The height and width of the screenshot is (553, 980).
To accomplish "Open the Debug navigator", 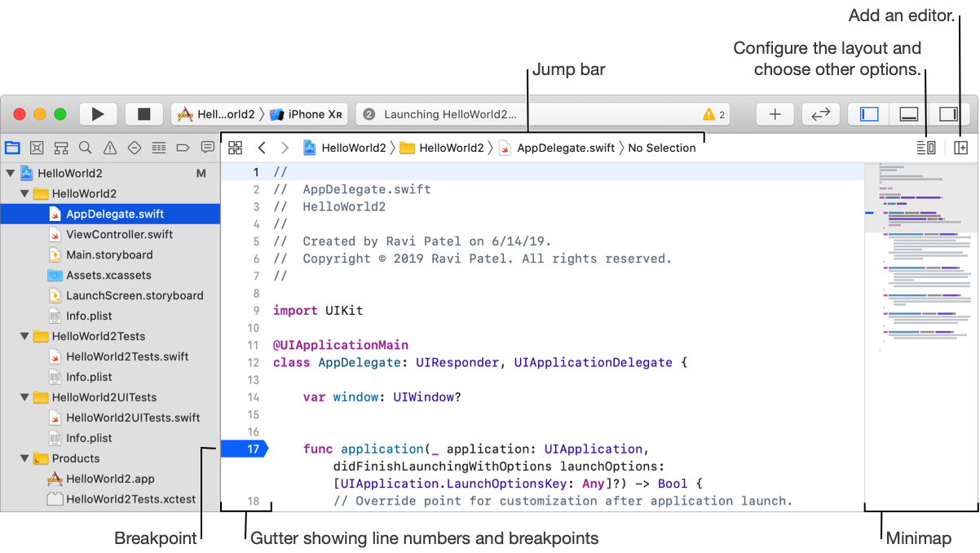I will [159, 148].
